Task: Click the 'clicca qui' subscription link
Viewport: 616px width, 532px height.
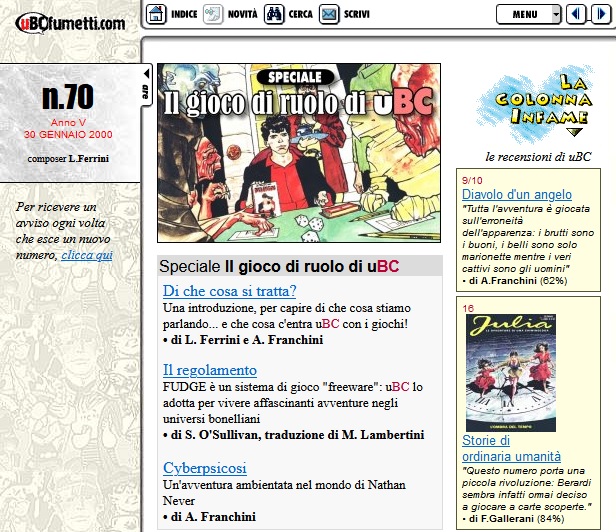Action: [87, 255]
